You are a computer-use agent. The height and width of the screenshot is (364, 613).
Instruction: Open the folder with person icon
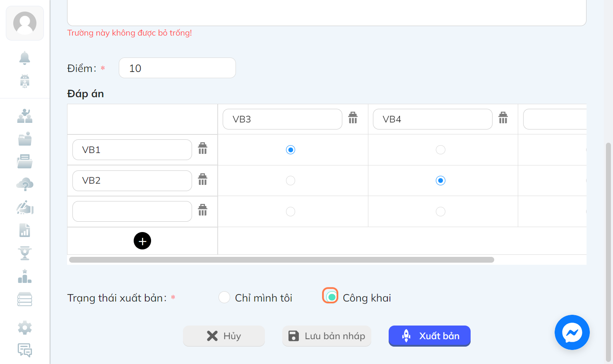(x=25, y=139)
